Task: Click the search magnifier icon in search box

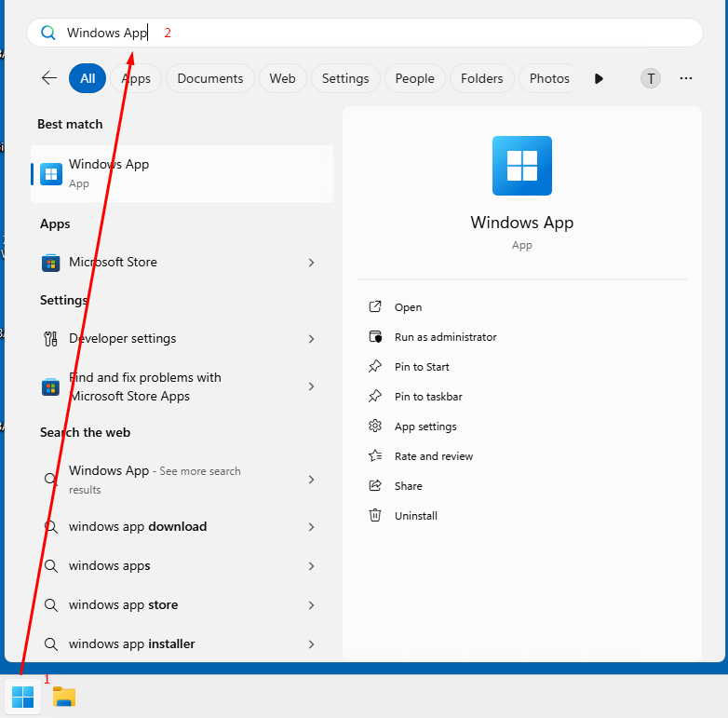Action: [x=47, y=33]
